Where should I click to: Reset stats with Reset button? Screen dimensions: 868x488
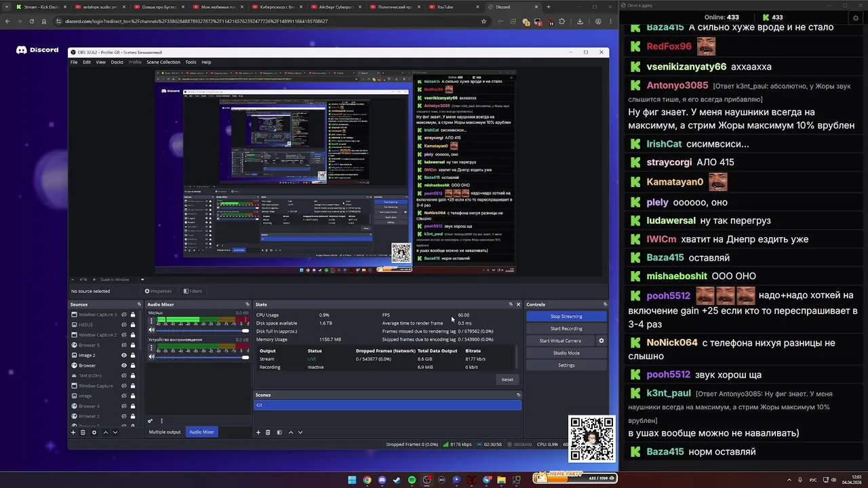point(507,380)
